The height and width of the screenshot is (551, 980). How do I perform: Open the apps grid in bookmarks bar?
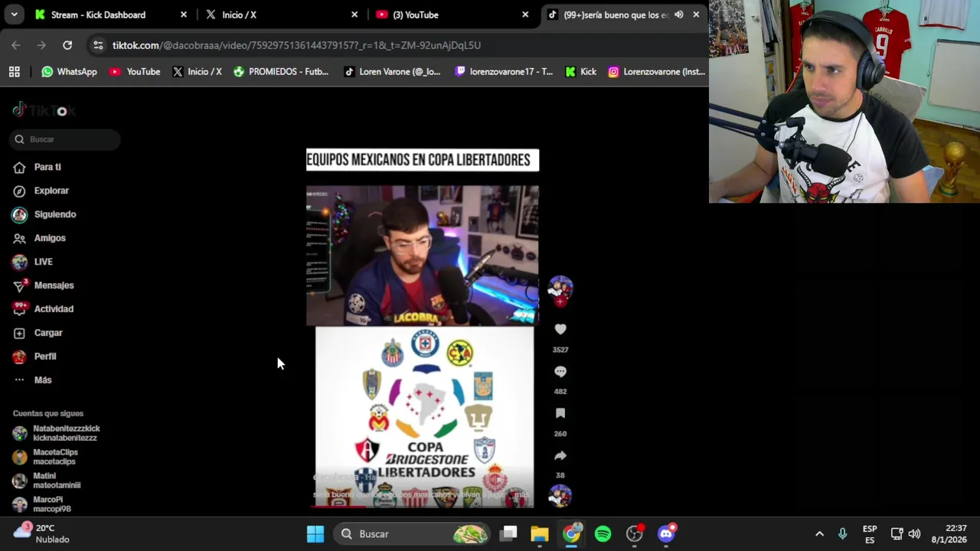pos(14,72)
